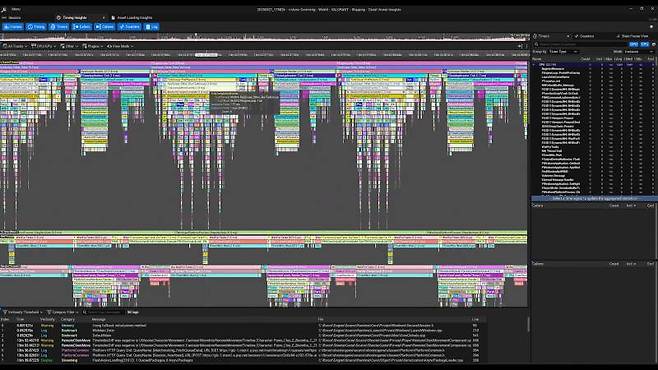The height and width of the screenshot is (370, 658).
Task: Open the Menu in the title bar
Action: 16,9
